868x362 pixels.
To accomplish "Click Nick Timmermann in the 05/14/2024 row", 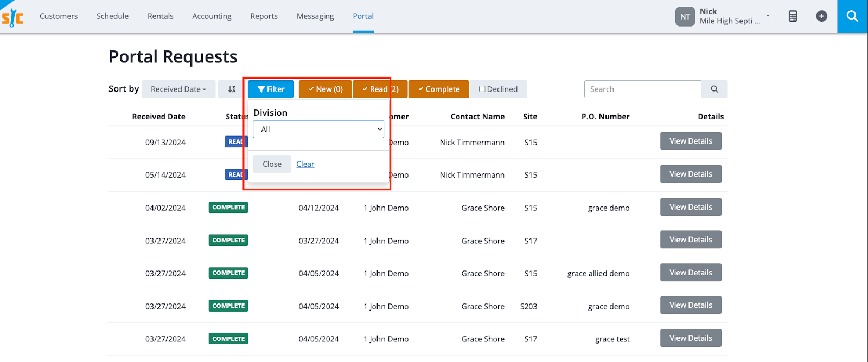I will (x=472, y=175).
